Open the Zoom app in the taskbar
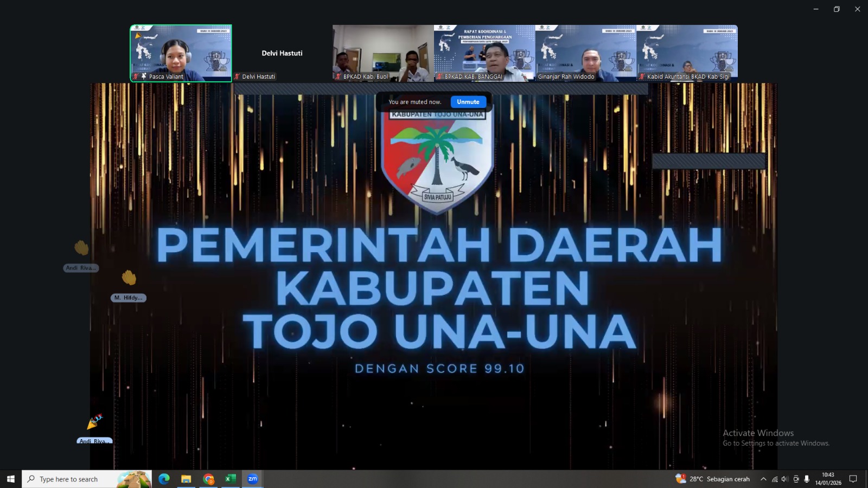868x488 pixels. click(252, 479)
